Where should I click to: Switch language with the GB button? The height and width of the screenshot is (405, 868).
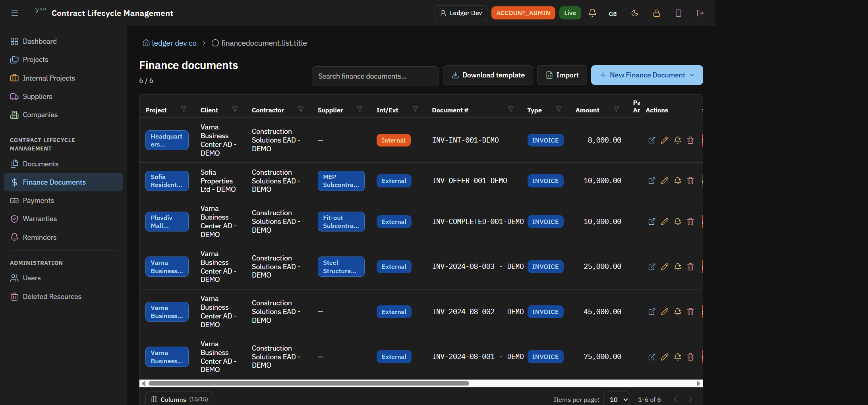(613, 13)
